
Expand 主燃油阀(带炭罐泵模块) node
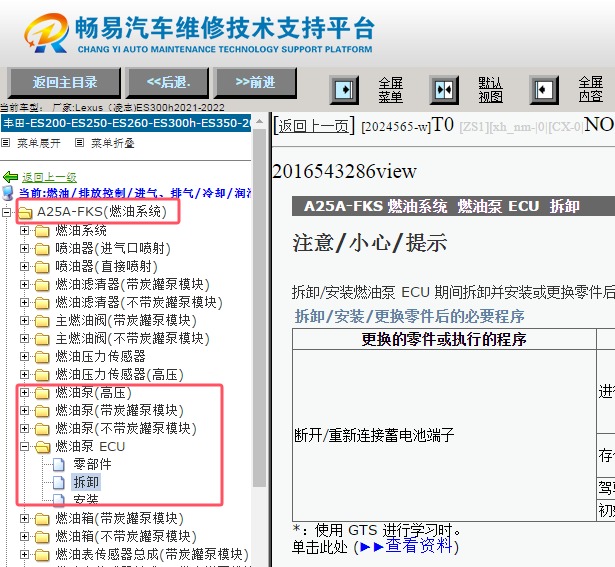(24, 320)
